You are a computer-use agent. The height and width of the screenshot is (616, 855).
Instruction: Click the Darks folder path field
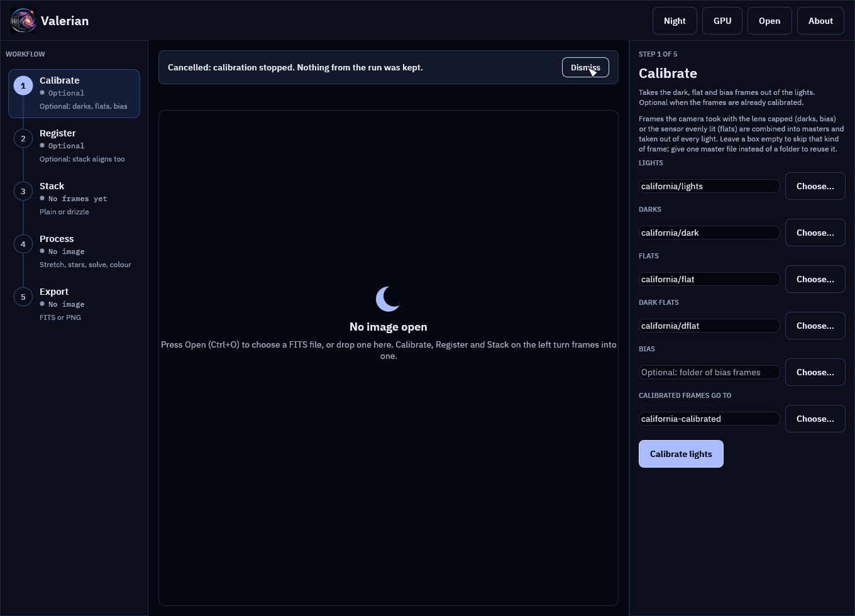709,233
